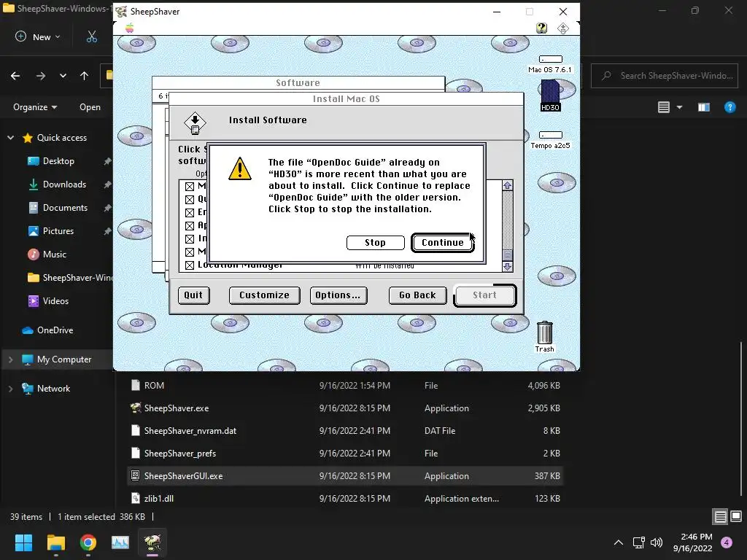Toggle the second software list checkbox

(190, 200)
